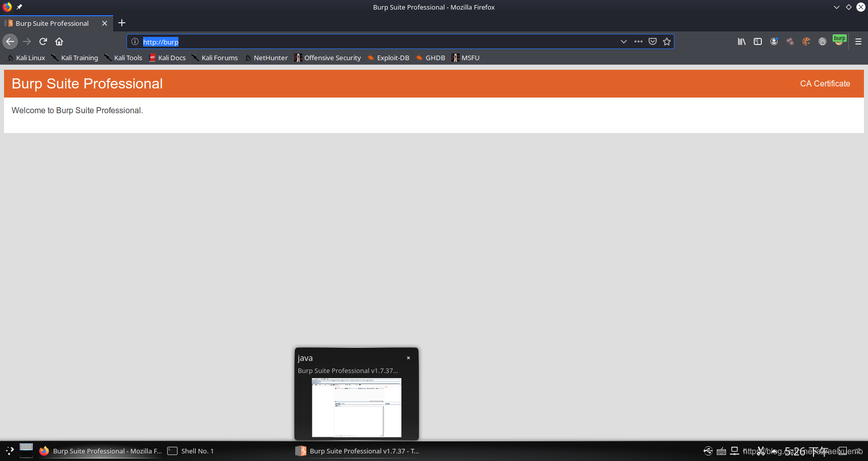Open the Kali Training bookmark
Image resolution: width=868 pixels, height=461 pixels.
tap(75, 58)
